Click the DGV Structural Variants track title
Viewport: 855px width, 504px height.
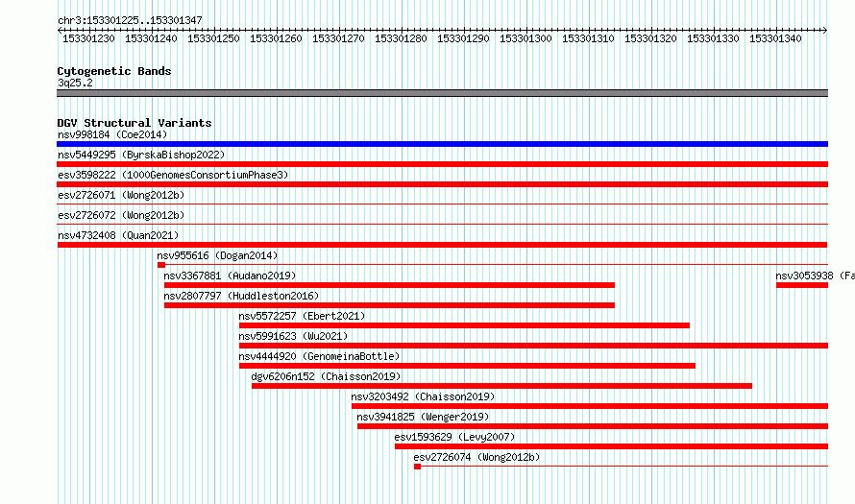click(134, 123)
